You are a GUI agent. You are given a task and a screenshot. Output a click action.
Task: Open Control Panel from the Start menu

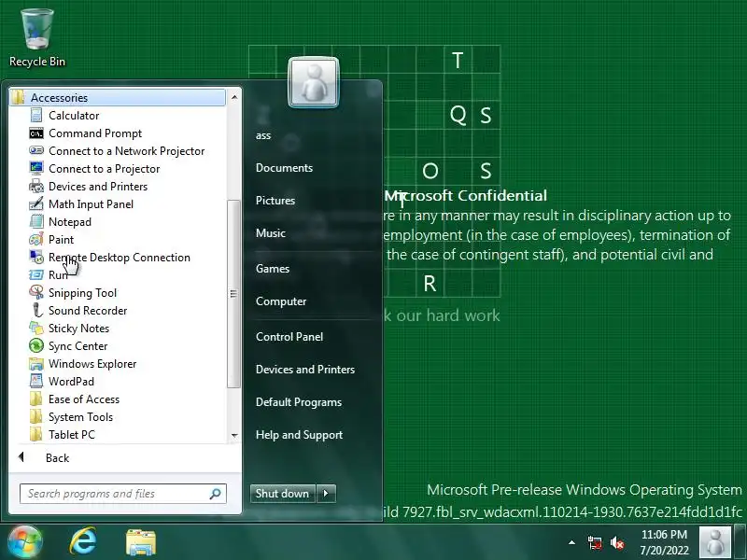289,337
